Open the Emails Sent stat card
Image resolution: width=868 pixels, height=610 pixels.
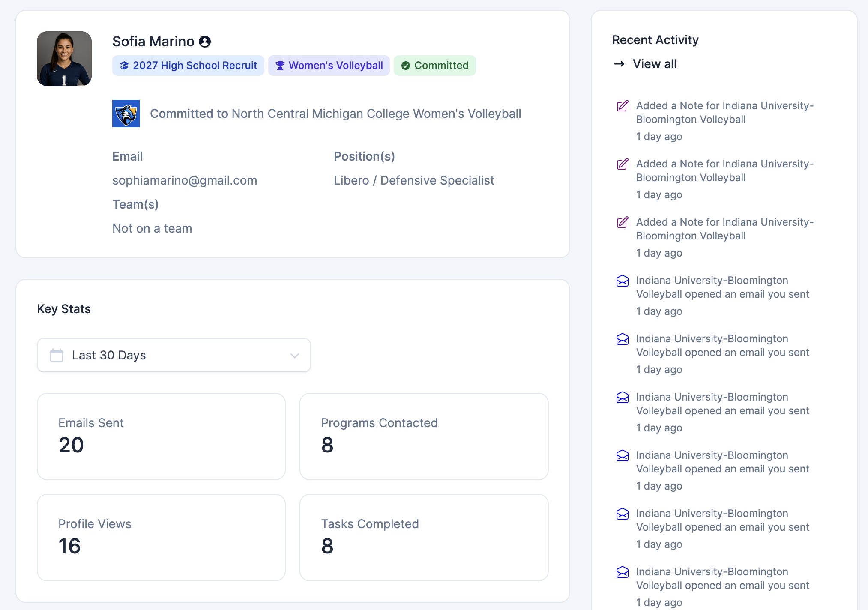coord(161,436)
